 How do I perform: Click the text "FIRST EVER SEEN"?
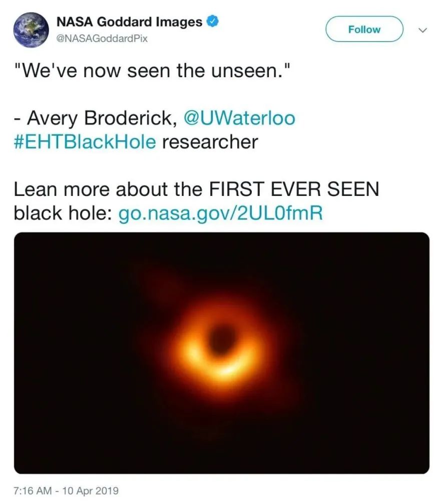(x=294, y=190)
